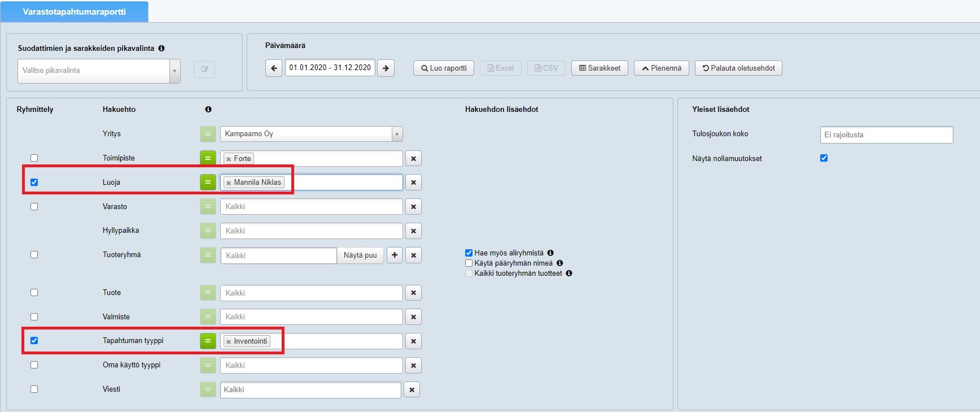980x412 pixels.
Task: Click the plus button in Tuoteryhmä row
Action: [395, 255]
